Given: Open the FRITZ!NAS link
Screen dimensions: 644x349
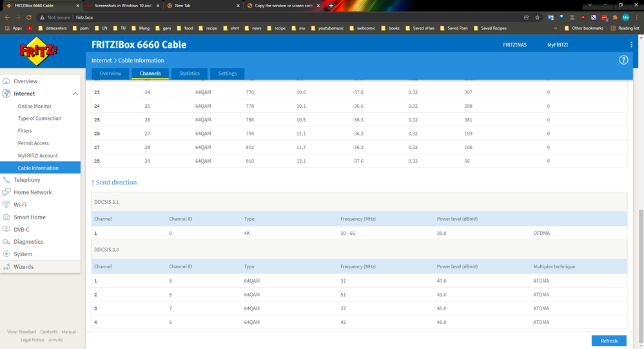Looking at the screenshot, I should point(514,45).
